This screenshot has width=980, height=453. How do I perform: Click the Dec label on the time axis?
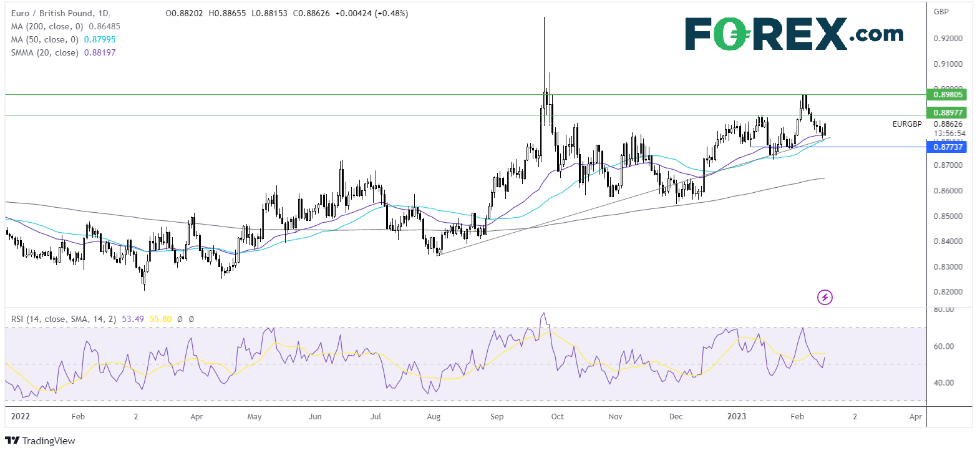click(676, 416)
